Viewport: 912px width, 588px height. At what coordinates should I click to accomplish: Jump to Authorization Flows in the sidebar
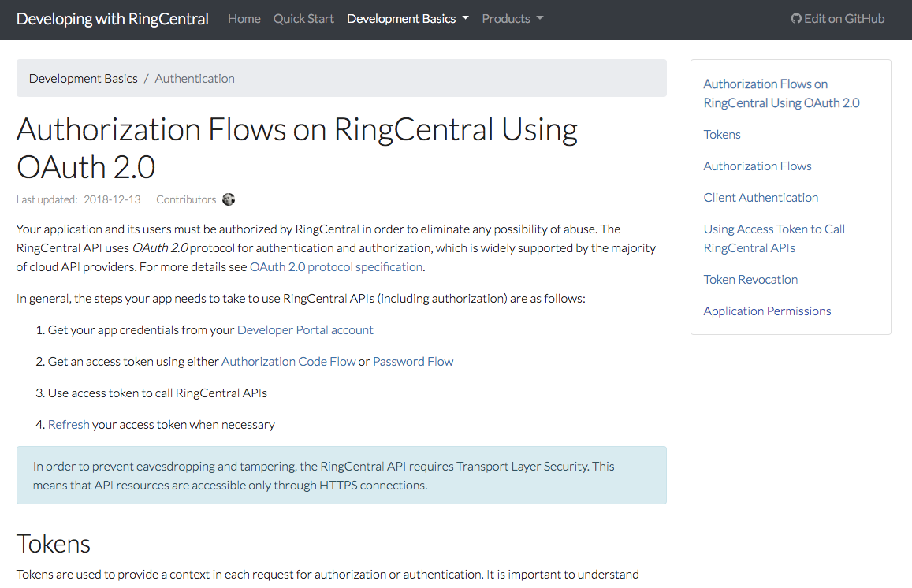click(758, 166)
